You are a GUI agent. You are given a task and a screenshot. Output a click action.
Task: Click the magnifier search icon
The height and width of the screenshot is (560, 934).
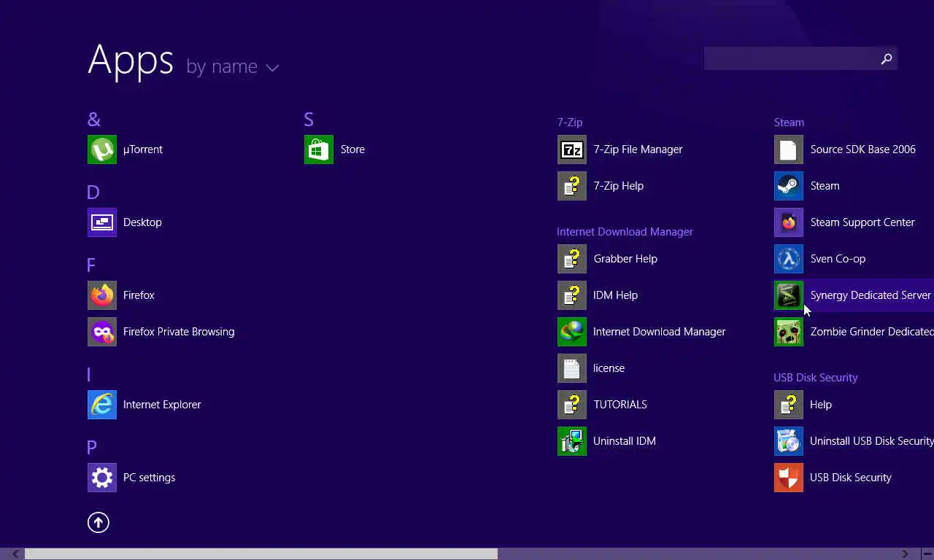pyautogui.click(x=887, y=59)
